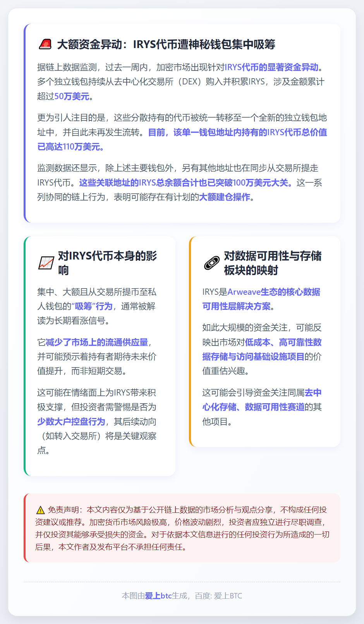Click the warning triangle in the disclaimer

(x=40, y=510)
